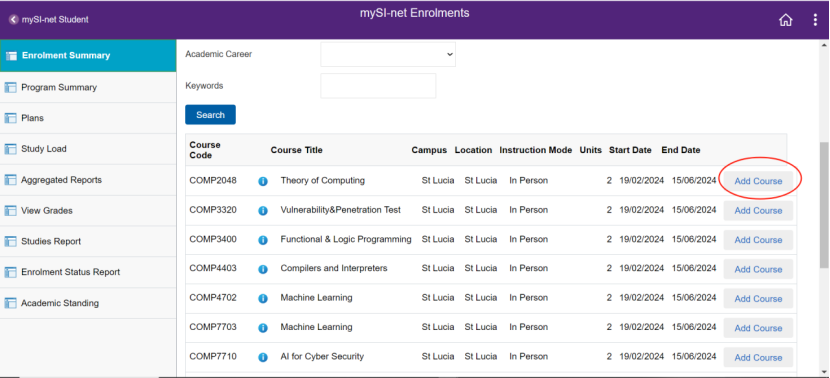Add Course for Theory of Computing
Viewport: 830px width, 378px height.
click(758, 181)
